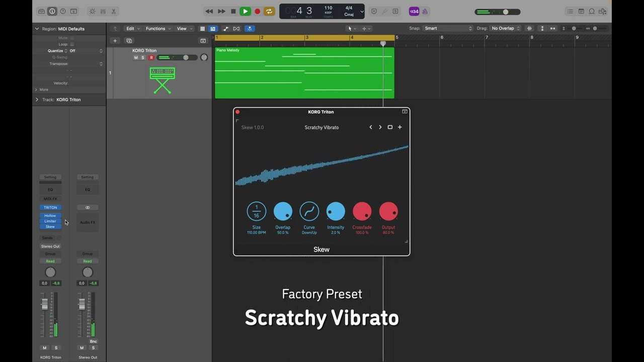
Task: Show the Mixer sliders icon
Action: [x=103, y=11]
